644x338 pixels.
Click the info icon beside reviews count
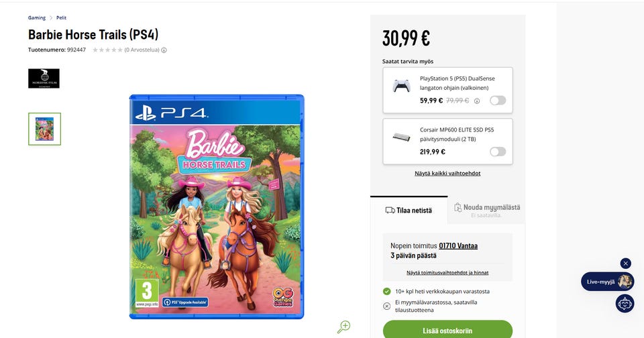pyautogui.click(x=164, y=50)
